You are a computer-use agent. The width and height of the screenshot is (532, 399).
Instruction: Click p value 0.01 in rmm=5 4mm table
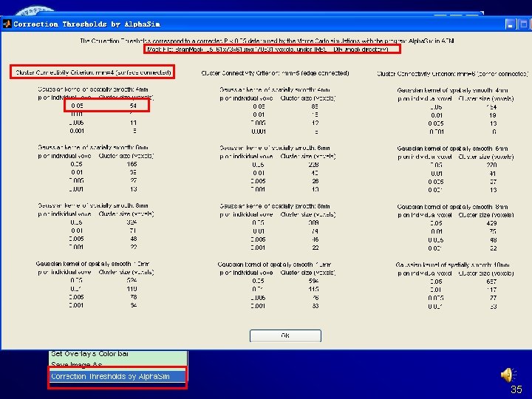(x=259, y=115)
